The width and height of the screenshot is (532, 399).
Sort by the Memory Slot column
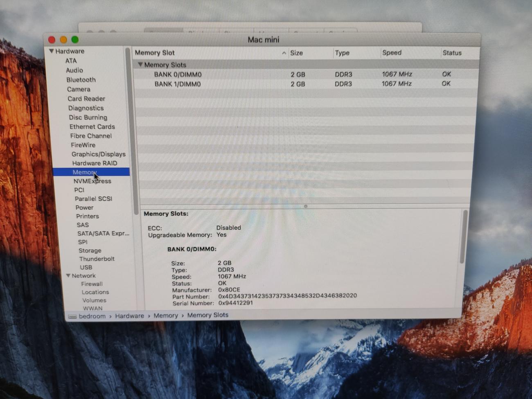[x=155, y=53]
